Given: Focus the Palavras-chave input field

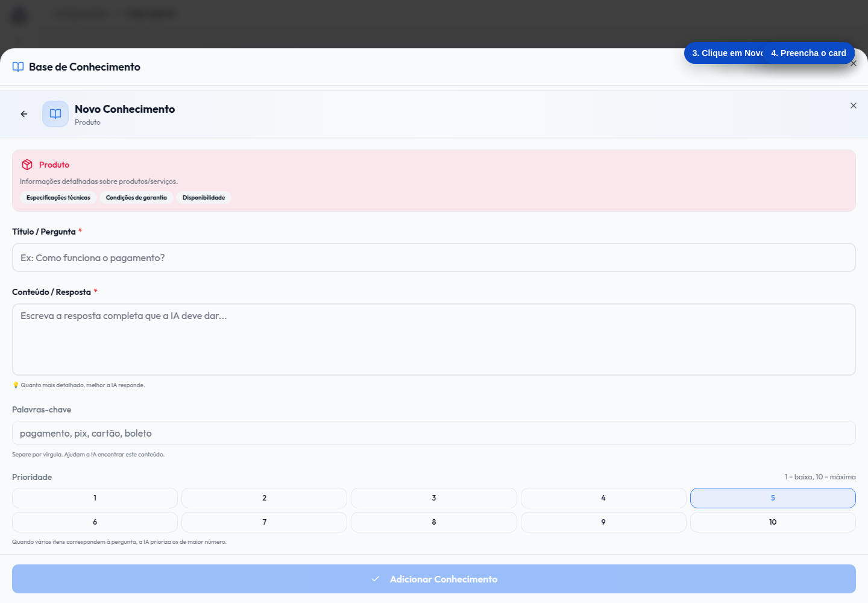Looking at the screenshot, I should click(434, 433).
